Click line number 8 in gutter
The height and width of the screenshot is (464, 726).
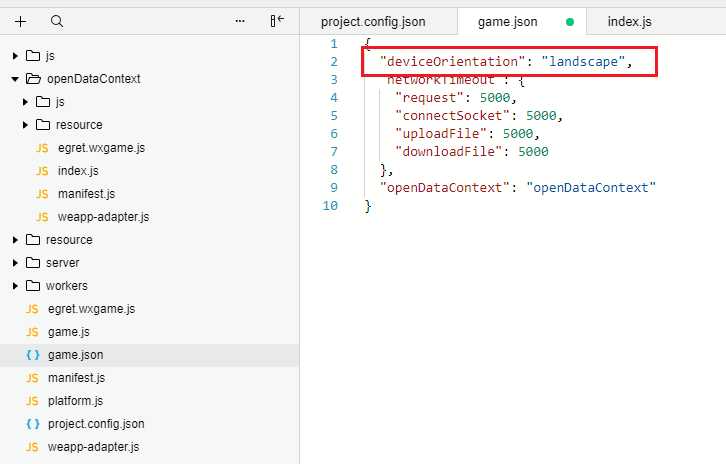(334, 170)
